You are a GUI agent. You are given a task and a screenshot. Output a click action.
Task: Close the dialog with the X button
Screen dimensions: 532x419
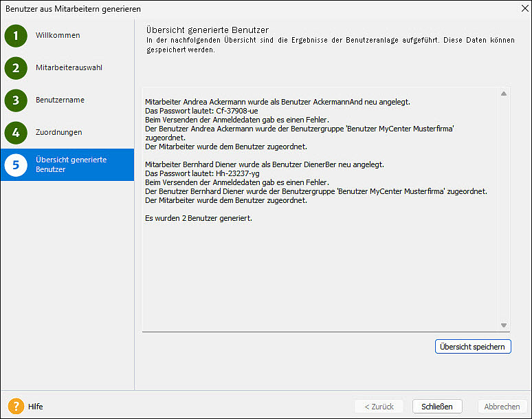click(x=520, y=9)
